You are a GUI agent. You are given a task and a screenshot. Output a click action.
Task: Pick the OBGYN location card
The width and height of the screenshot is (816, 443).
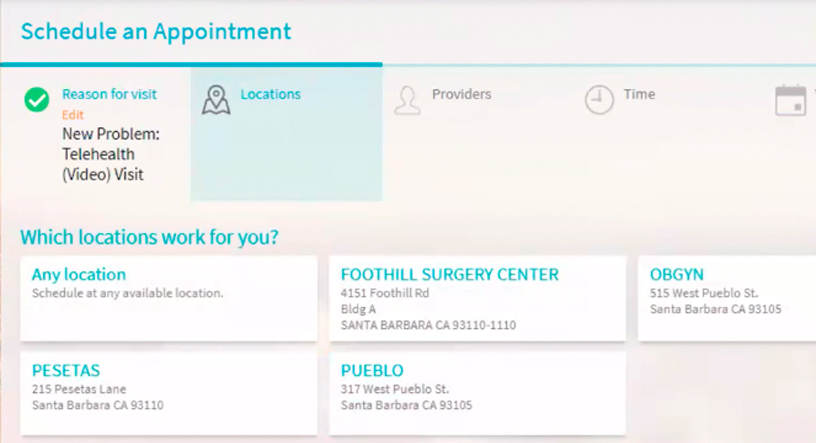727,298
